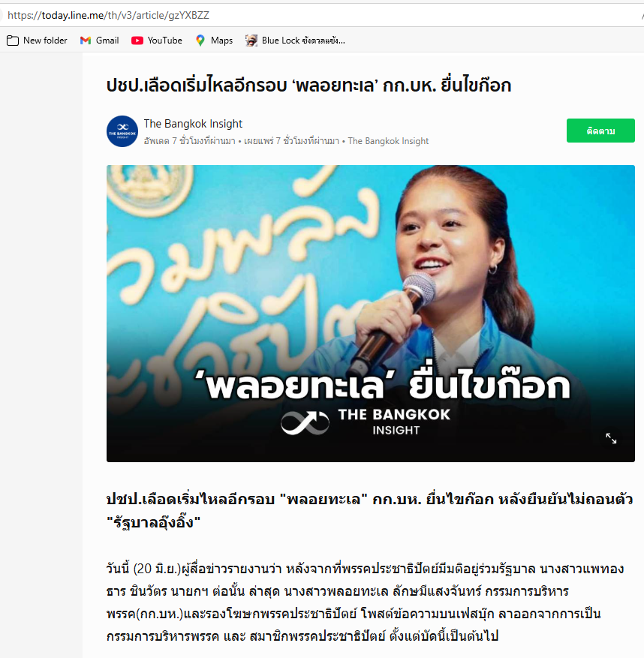
Task: Click the article headline ปชป.เลือดเริ่มไหลอีกรอบ
Action: pyautogui.click(x=308, y=86)
